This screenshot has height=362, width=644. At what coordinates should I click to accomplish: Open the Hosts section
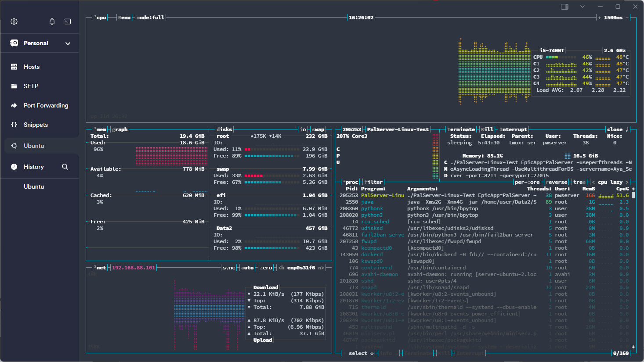click(x=40, y=67)
